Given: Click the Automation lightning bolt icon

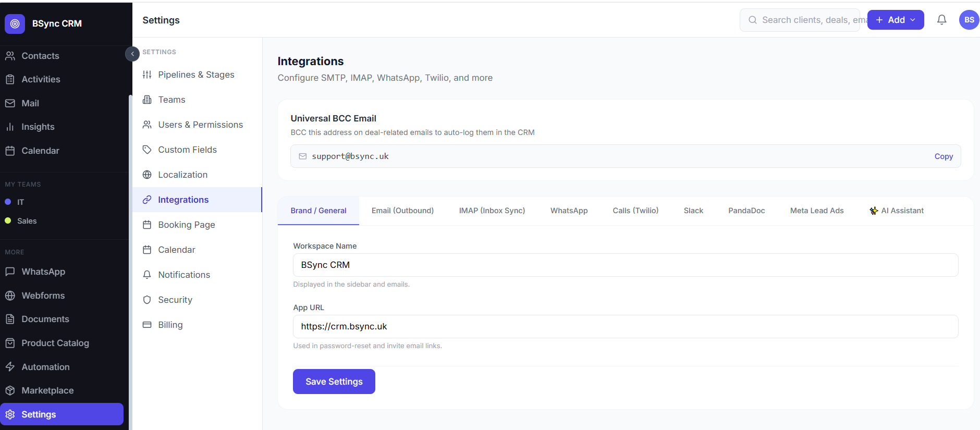Looking at the screenshot, I should [x=10, y=367].
